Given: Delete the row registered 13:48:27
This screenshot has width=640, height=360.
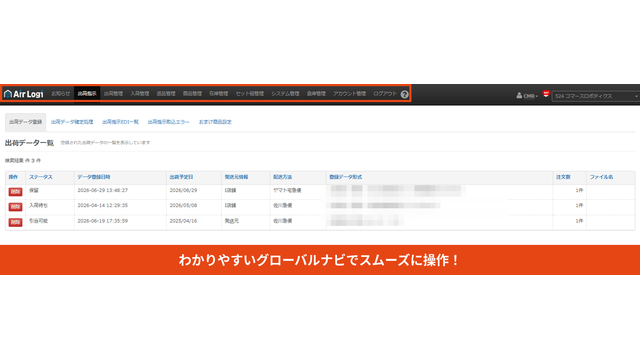Looking at the screenshot, I should 16,192.
